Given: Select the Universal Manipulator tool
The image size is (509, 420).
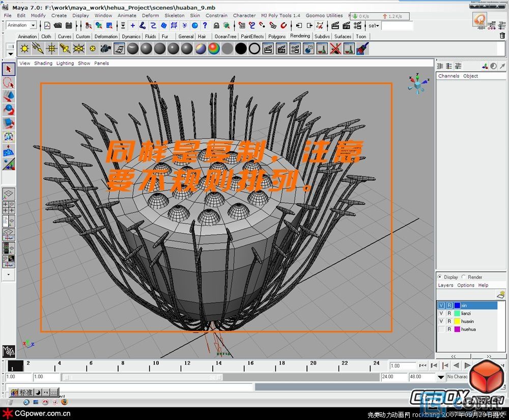Looking at the screenshot, I should tap(9, 137).
